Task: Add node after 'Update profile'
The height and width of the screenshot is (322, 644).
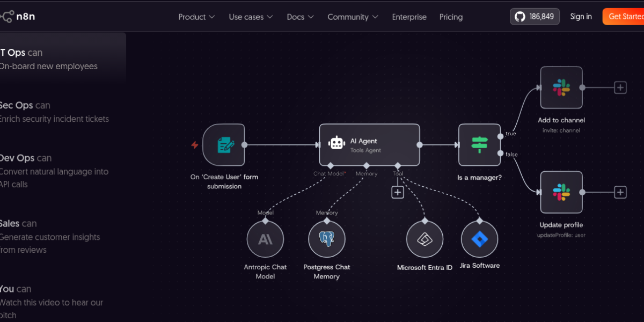Action: pyautogui.click(x=620, y=192)
